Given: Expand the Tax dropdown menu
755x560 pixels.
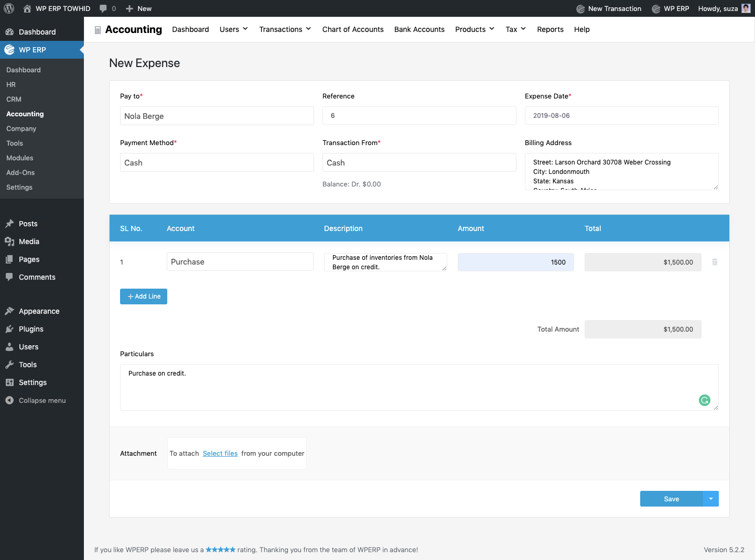Looking at the screenshot, I should click(516, 29).
